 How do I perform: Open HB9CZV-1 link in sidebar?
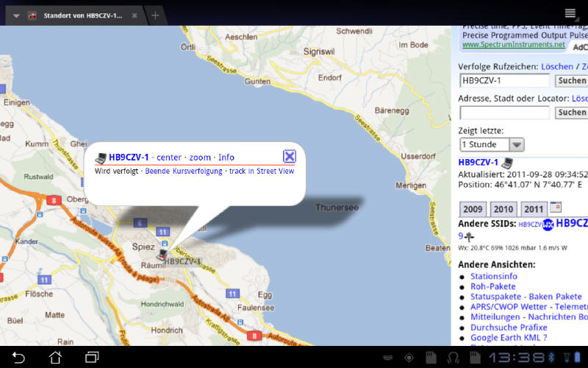[x=478, y=162]
